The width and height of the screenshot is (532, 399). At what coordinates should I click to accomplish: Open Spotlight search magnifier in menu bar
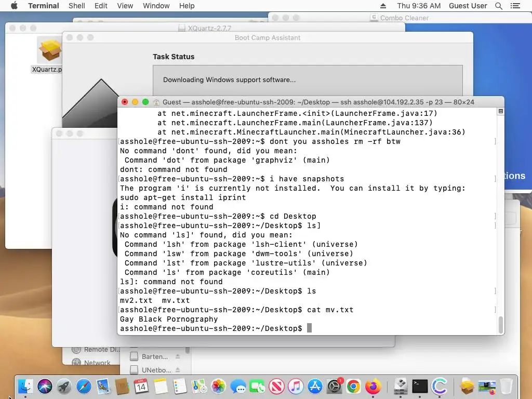498,6
